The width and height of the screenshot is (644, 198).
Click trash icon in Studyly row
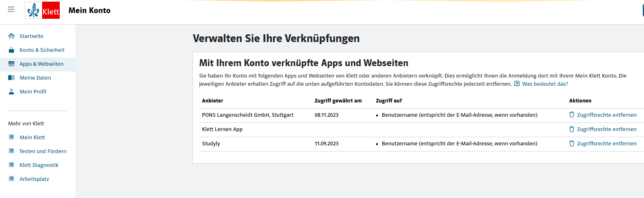pyautogui.click(x=572, y=143)
